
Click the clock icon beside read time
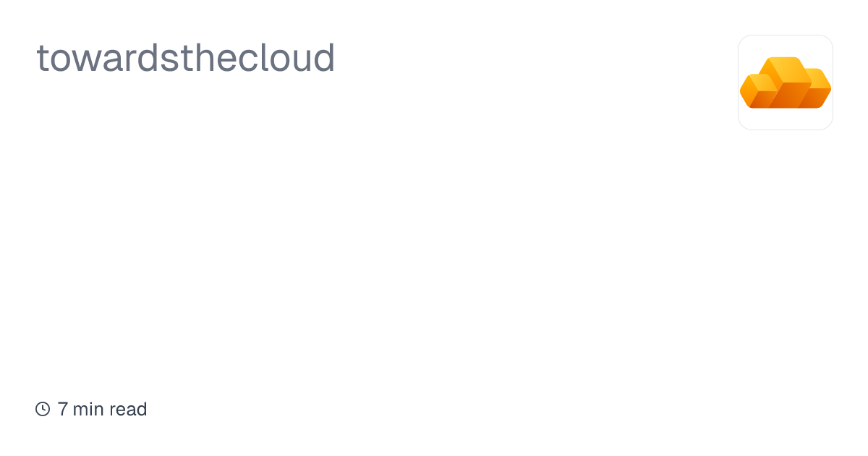point(43,409)
